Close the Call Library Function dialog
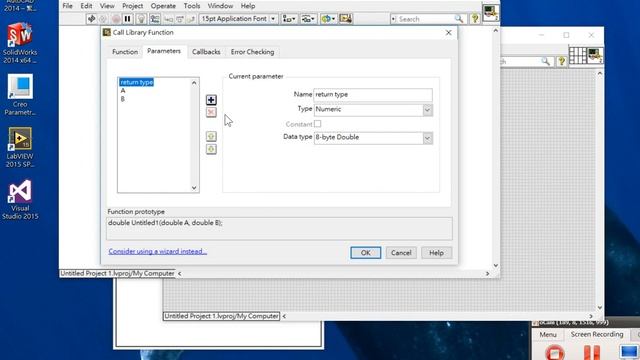Viewport: 640px width, 360px height. [448, 33]
